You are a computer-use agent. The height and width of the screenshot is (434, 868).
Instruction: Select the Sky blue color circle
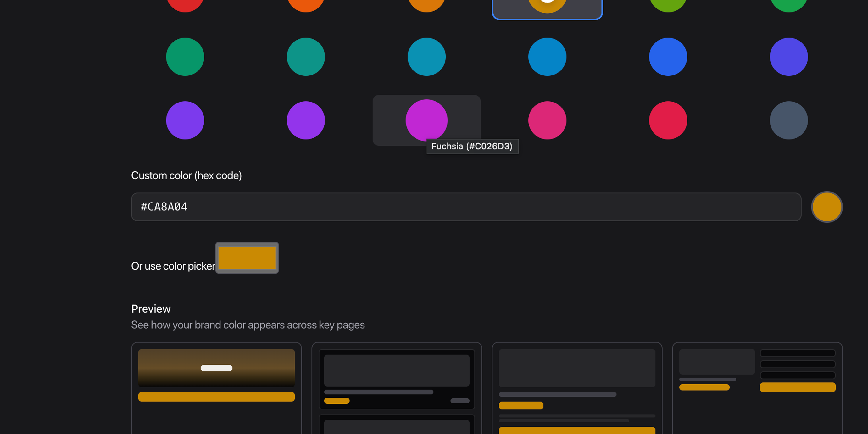pos(547,57)
